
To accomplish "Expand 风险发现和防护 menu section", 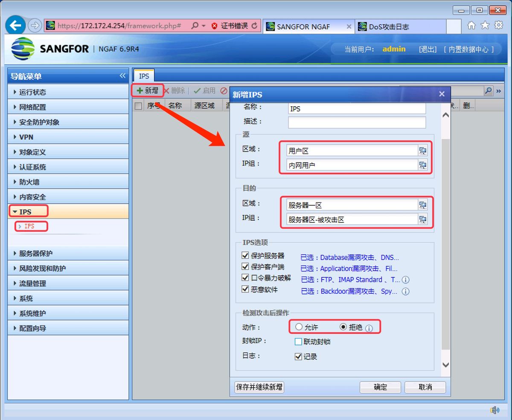I will click(68, 268).
